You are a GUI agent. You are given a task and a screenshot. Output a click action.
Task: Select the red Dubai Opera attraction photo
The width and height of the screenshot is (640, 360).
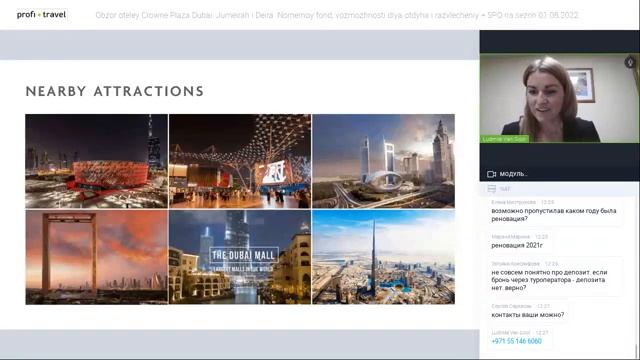[96, 161]
